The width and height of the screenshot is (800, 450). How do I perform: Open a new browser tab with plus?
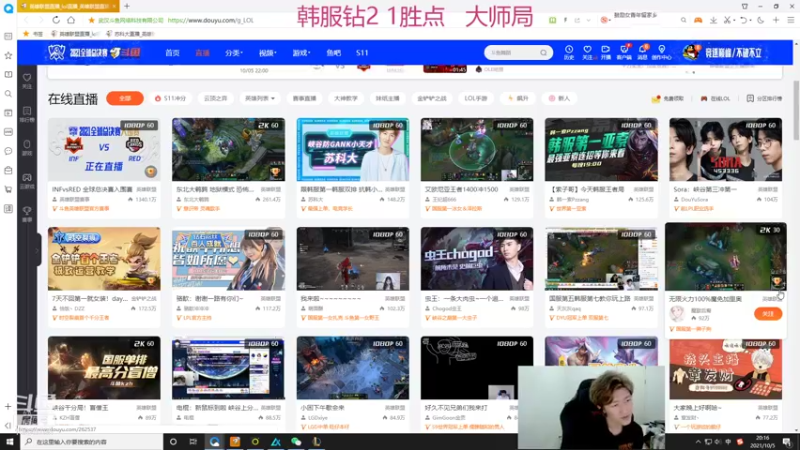pyautogui.click(x=127, y=6)
